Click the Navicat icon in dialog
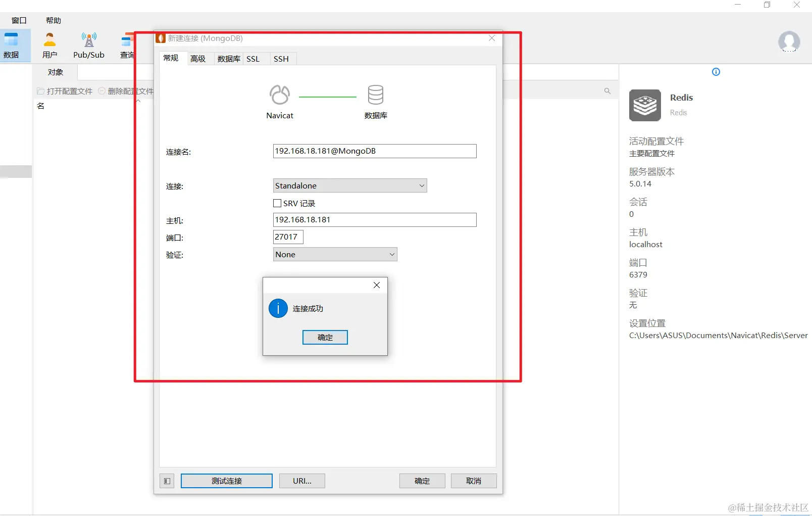Screen dimensions: 812x516 tap(279, 95)
